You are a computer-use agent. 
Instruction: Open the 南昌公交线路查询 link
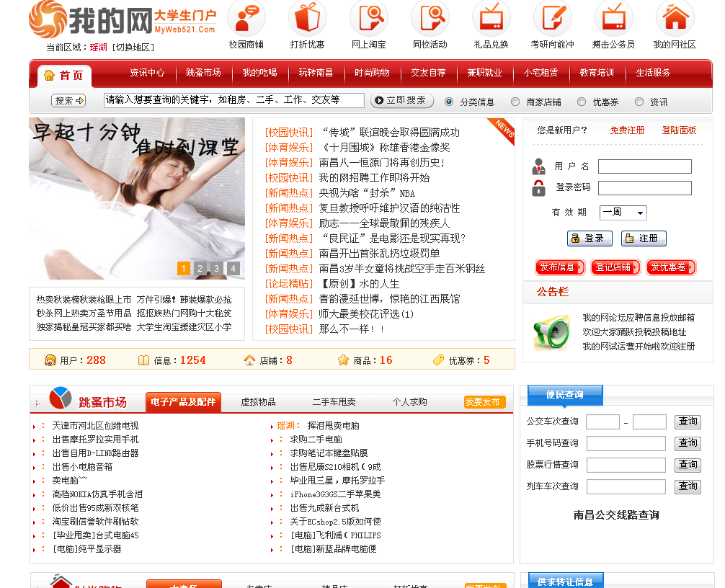pos(616,515)
